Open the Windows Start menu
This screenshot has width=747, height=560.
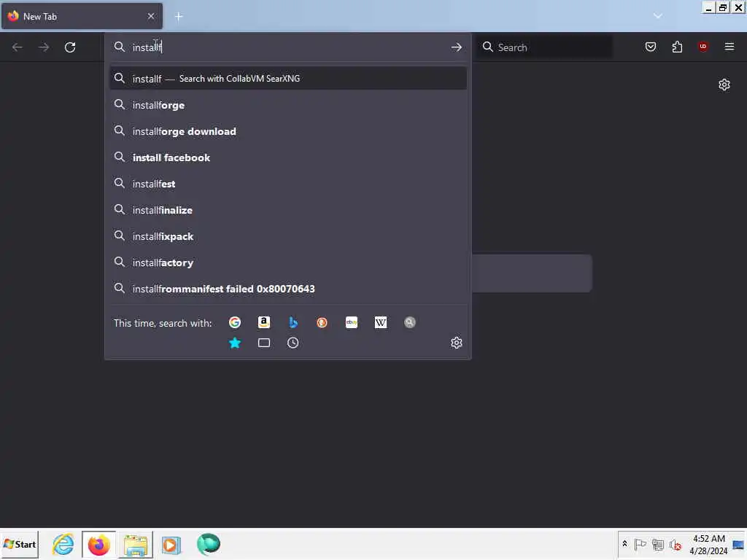pos(20,544)
